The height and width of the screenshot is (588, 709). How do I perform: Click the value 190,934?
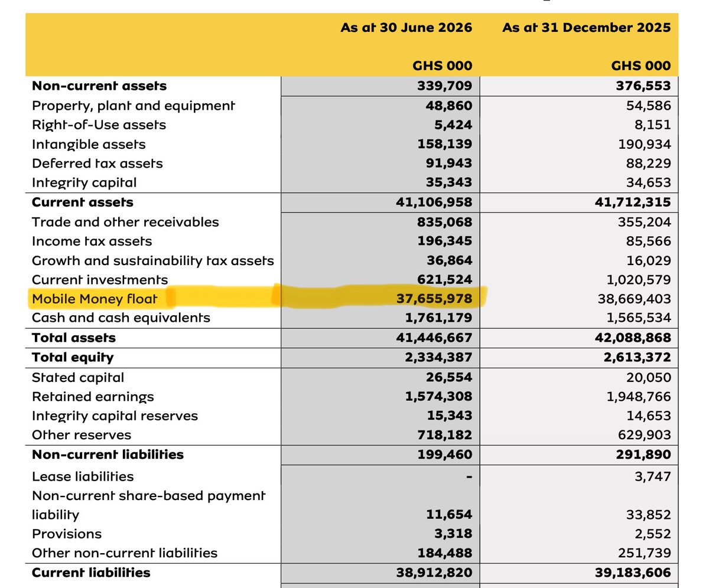tap(645, 145)
